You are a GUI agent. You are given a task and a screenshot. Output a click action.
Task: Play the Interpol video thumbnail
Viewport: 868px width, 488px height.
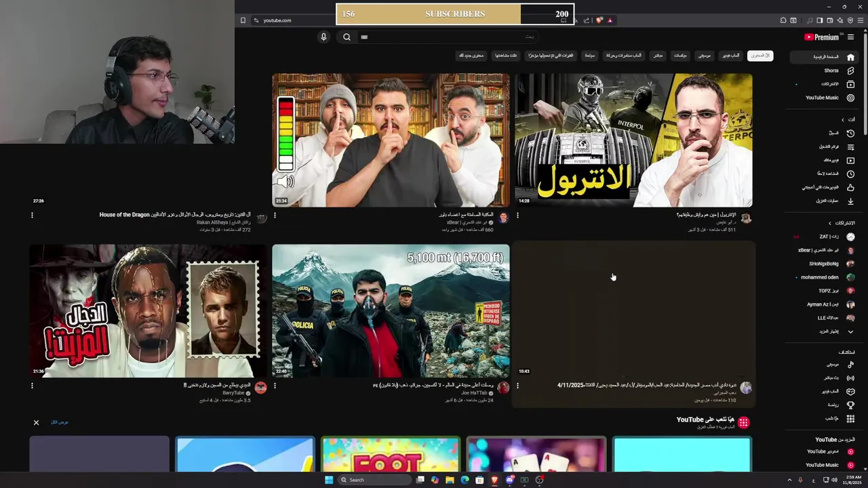[633, 140]
